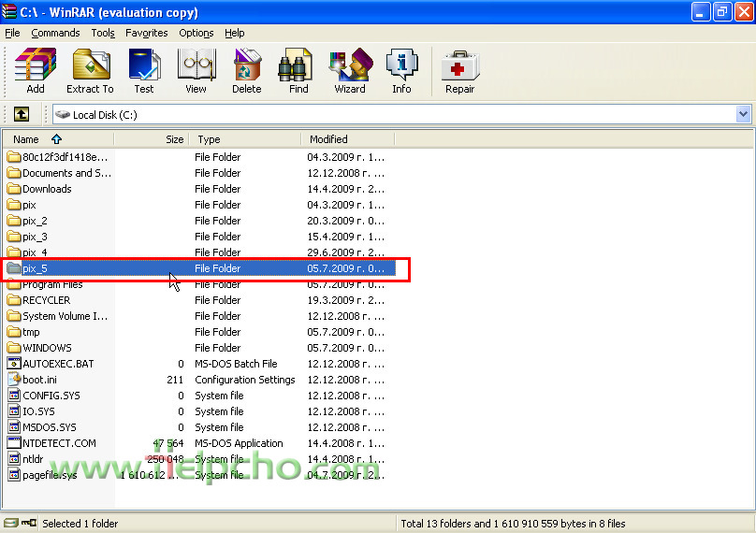The image size is (756, 533).
Task: Open the Options menu
Action: (x=196, y=33)
